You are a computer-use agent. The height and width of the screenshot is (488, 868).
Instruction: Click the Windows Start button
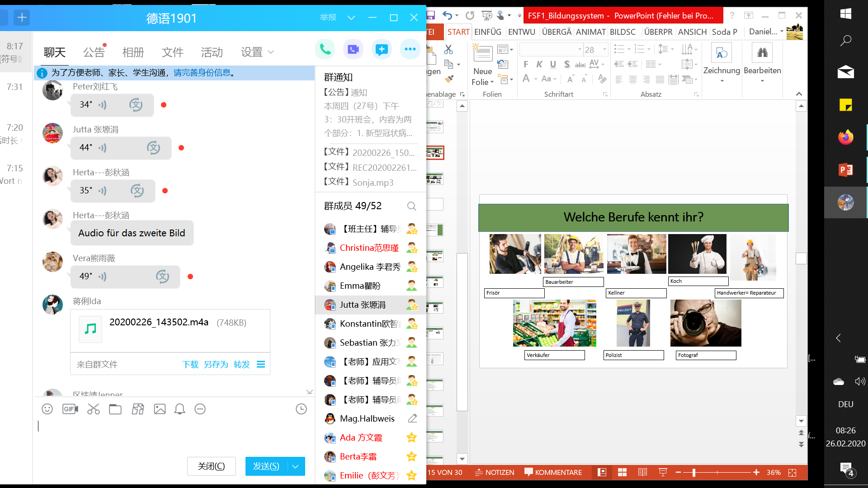[845, 14]
